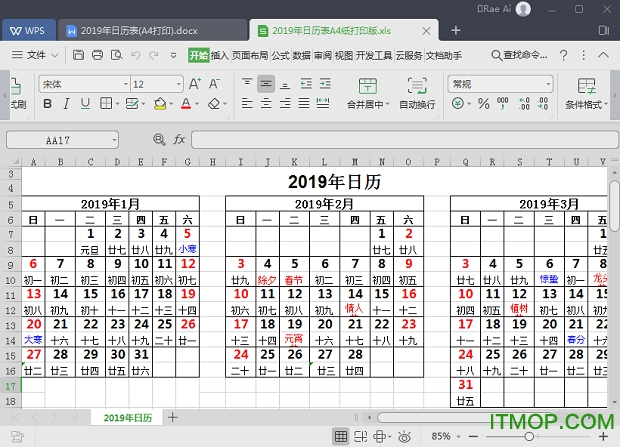Viewport: 620px width, 447px height.
Task: Switch to 视图 View tab
Action: click(344, 55)
